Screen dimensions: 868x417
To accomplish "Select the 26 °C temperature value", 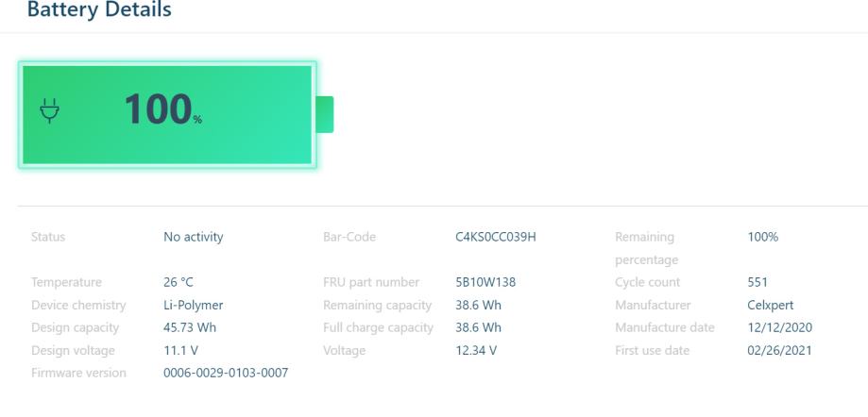I will [x=180, y=282].
